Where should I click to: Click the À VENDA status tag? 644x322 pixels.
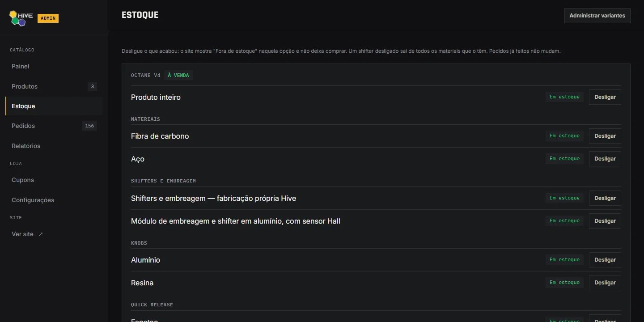pyautogui.click(x=178, y=75)
